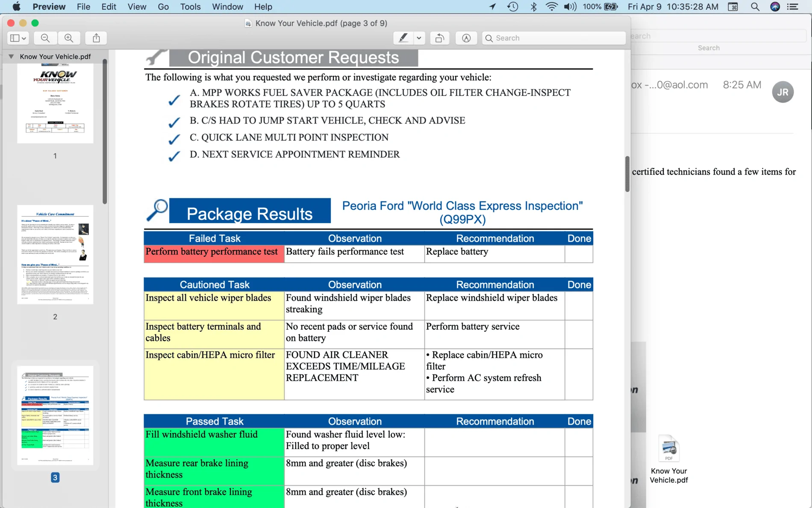Click the battery status icon
Image resolution: width=812 pixels, height=508 pixels.
[611, 6]
